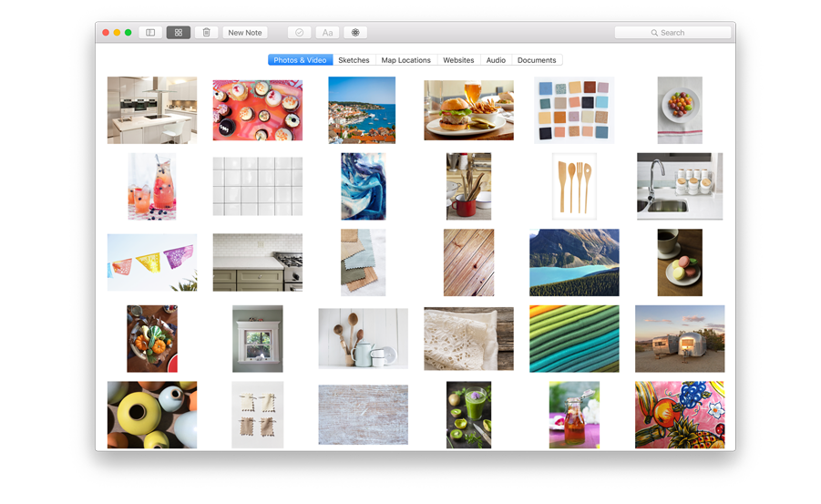Open the cupcakes on pink background photo
Screen dimensions: 821x504
pos(258,110)
